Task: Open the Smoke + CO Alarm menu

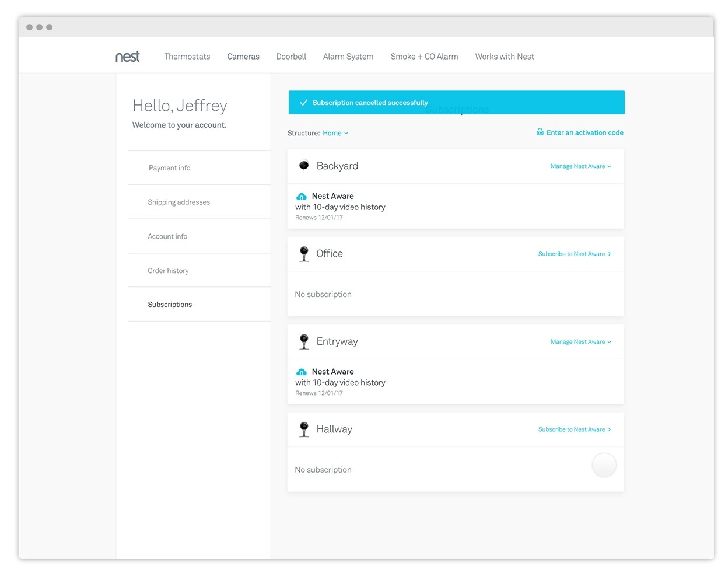Action: pos(424,57)
